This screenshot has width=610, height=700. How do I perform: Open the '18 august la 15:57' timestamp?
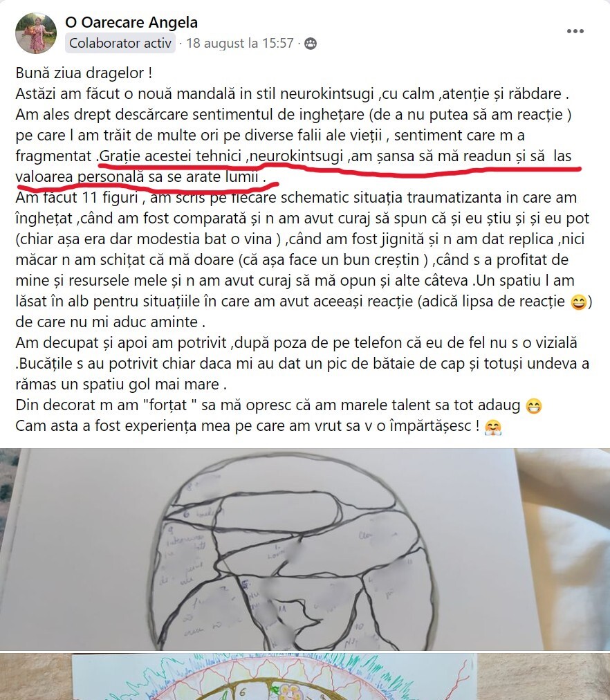239,44
